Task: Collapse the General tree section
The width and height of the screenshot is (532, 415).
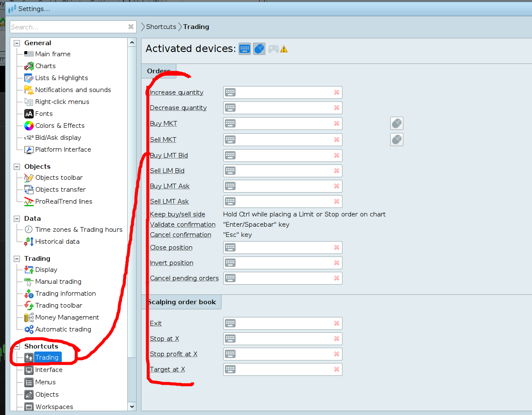Action: (17, 43)
